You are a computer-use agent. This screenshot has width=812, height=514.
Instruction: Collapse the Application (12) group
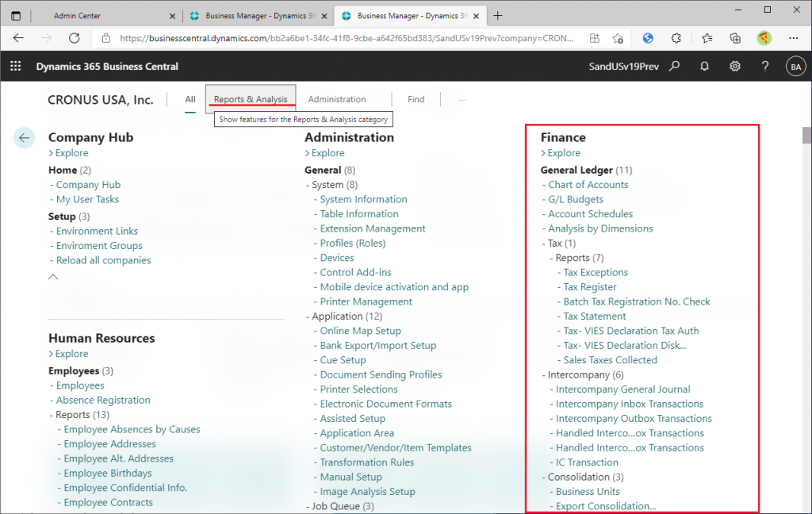point(344,316)
